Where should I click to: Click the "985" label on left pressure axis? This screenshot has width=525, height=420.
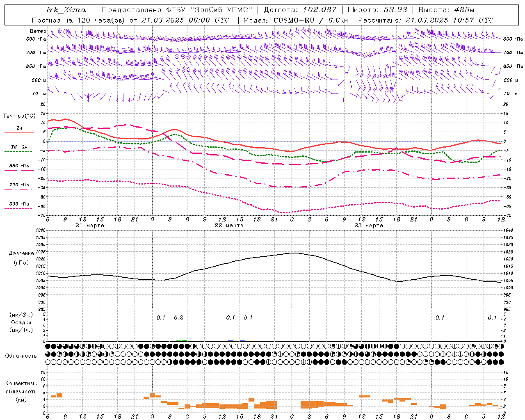click(41, 309)
